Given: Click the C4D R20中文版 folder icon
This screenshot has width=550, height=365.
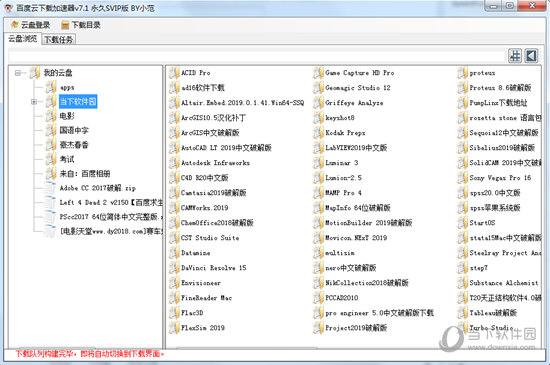Looking at the screenshot, I should (x=174, y=178).
